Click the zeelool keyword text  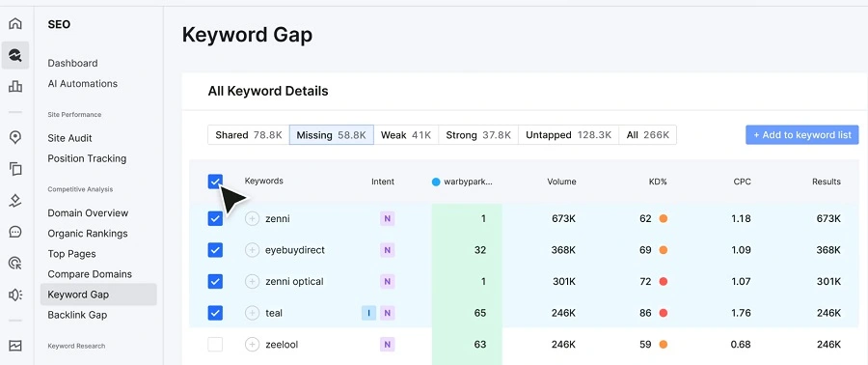click(x=282, y=345)
